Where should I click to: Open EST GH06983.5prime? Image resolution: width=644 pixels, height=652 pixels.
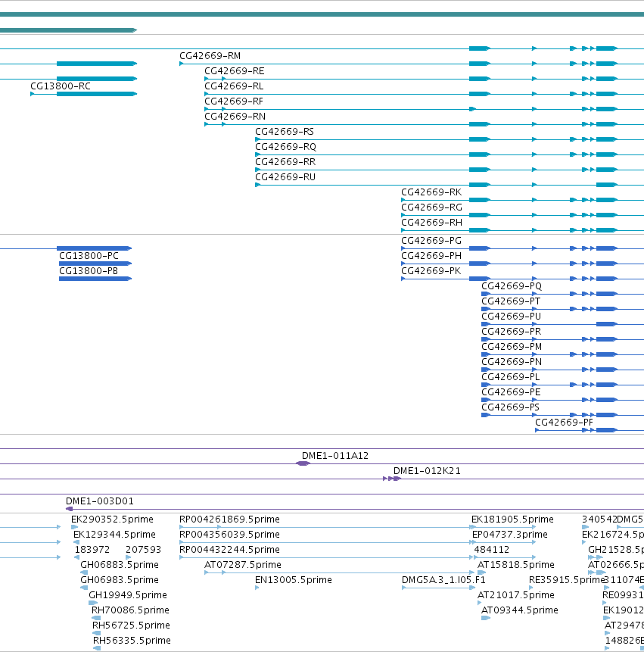[120, 579]
